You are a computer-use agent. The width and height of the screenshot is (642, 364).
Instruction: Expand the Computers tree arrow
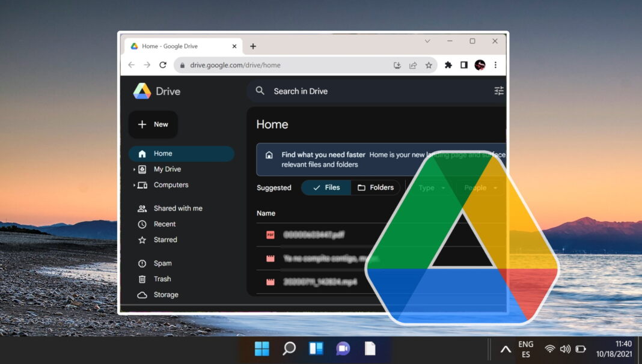tap(134, 185)
